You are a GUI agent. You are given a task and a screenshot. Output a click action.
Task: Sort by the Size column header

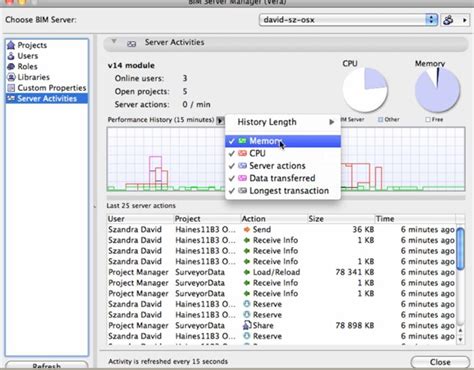tap(341, 219)
